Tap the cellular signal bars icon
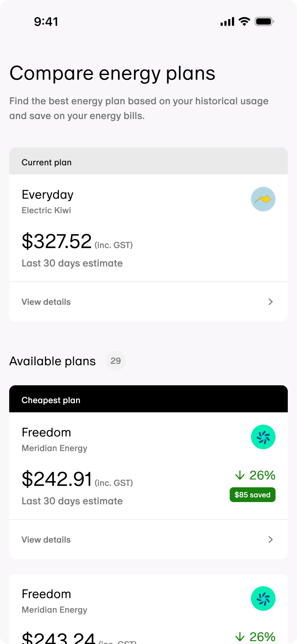The width and height of the screenshot is (297, 644). [x=227, y=22]
